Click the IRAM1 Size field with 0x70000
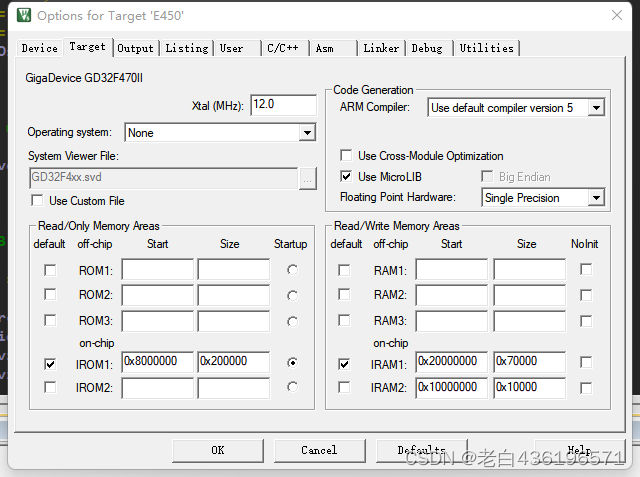640x477 pixels. click(x=529, y=362)
